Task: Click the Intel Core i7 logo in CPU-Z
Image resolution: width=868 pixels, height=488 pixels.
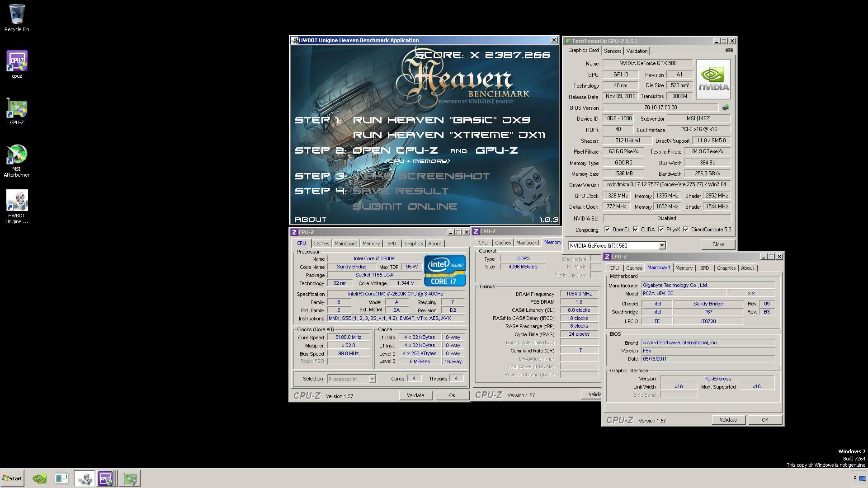Action: (x=444, y=270)
